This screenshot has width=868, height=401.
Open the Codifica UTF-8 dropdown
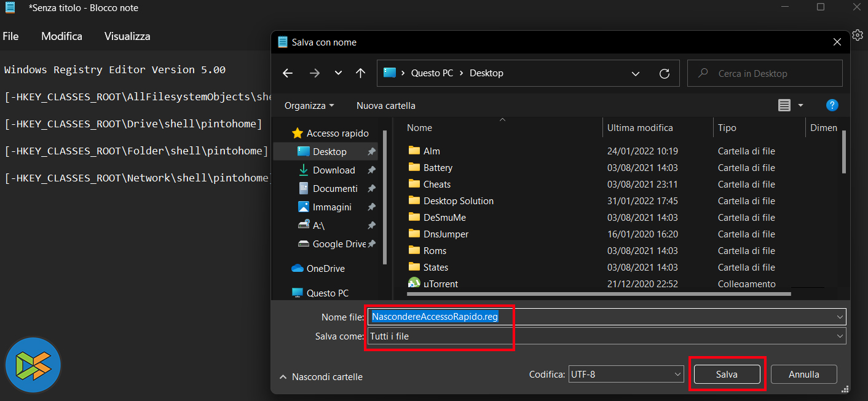coord(626,374)
